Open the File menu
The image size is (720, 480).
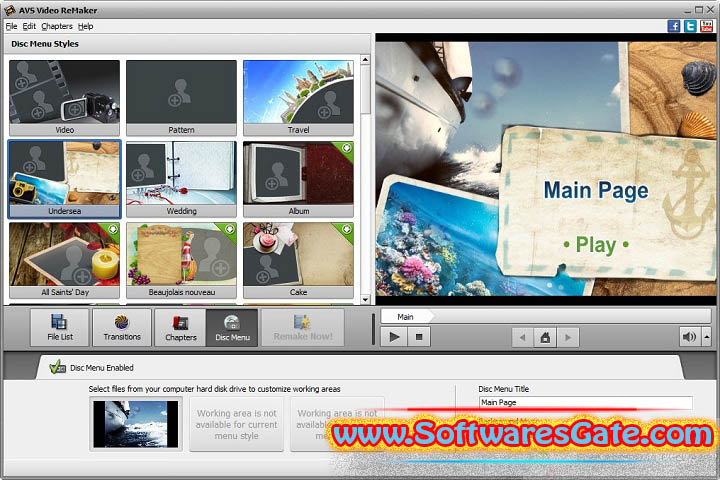11,26
